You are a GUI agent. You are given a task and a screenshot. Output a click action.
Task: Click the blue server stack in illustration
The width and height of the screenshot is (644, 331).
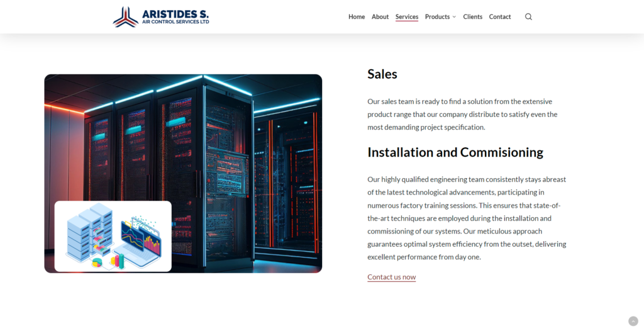coord(88,233)
